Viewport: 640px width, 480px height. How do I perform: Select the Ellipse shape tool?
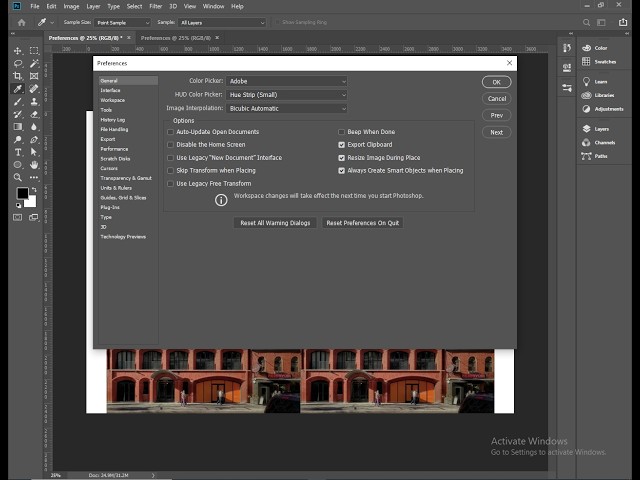coord(18,165)
